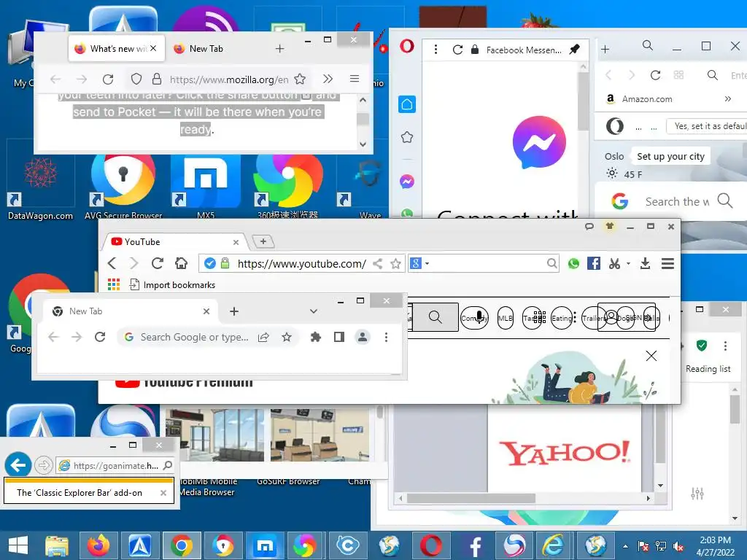Screen dimensions: 747x560
Task: Select the MLB chip on YouTube
Action: click(x=506, y=318)
